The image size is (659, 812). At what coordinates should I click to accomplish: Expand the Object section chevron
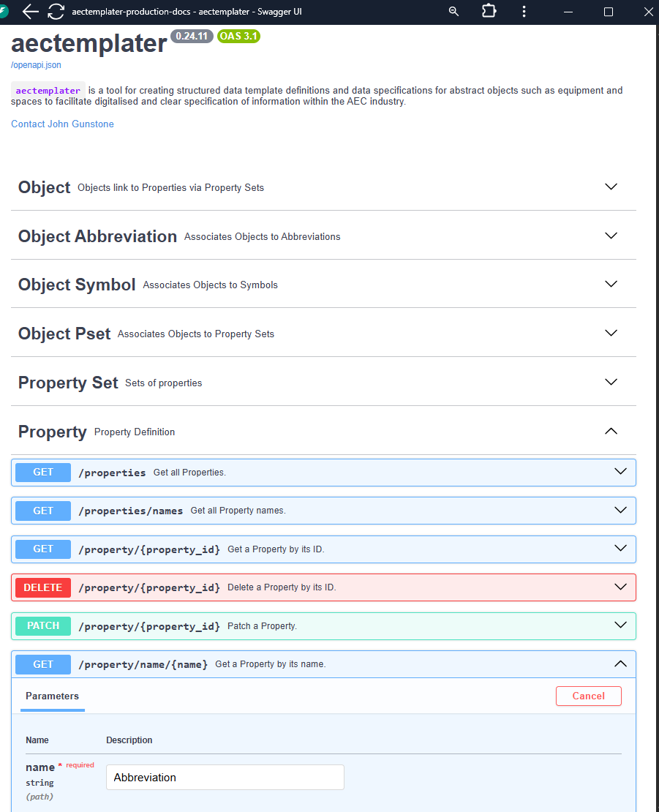point(611,187)
